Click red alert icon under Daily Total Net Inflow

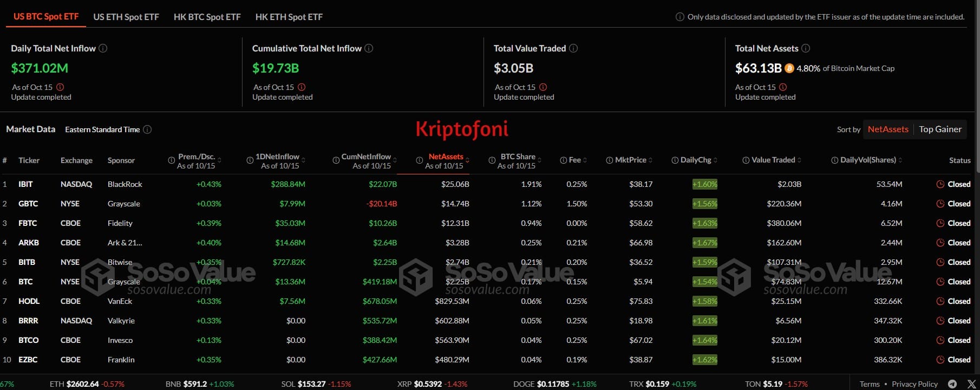[x=60, y=87]
